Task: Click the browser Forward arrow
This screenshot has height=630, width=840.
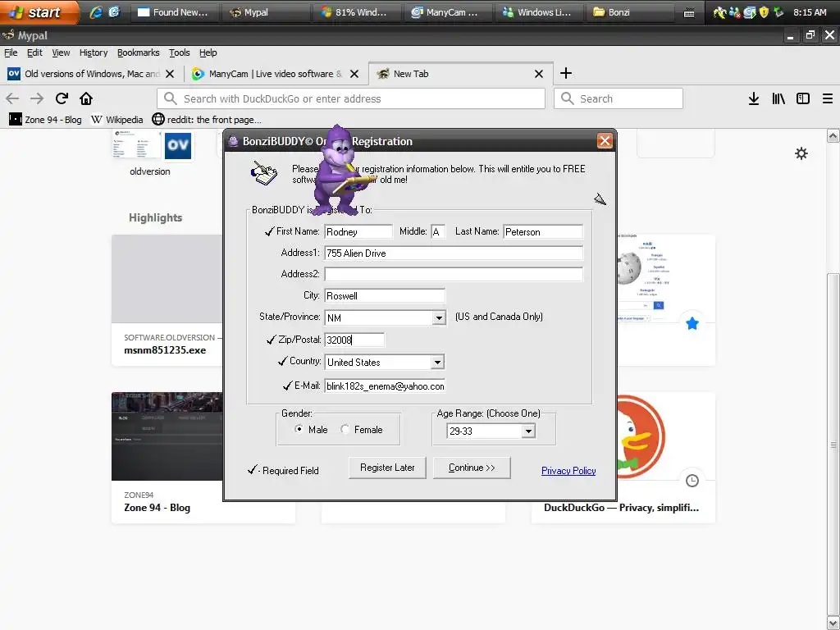Action: (37, 98)
